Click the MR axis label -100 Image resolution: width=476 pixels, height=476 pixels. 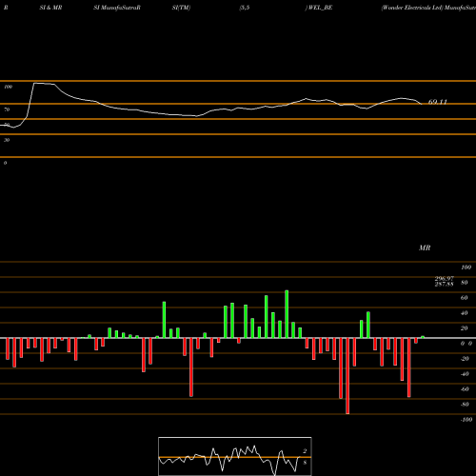coord(466,420)
